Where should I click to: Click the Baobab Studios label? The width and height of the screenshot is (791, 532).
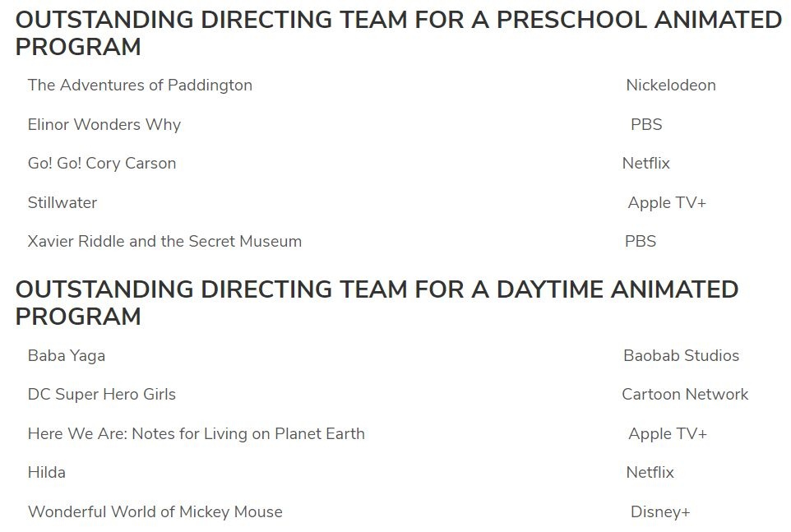click(681, 356)
